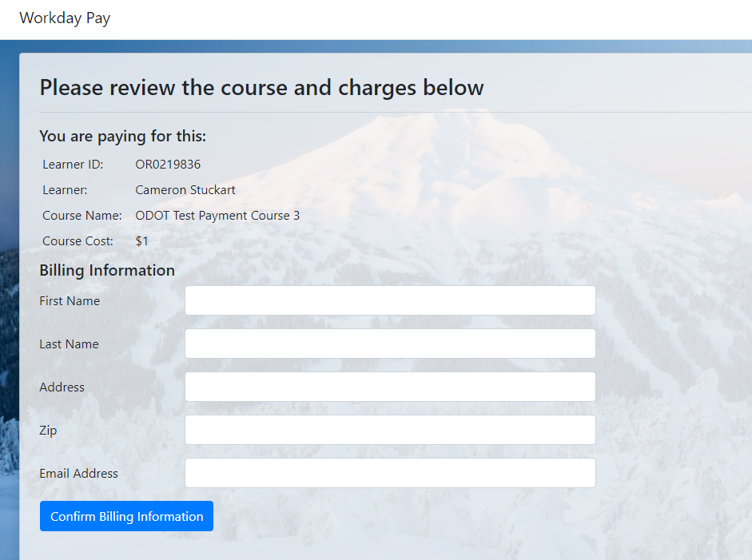This screenshot has width=752, height=560.
Task: Click into the Address input field
Action: point(390,387)
